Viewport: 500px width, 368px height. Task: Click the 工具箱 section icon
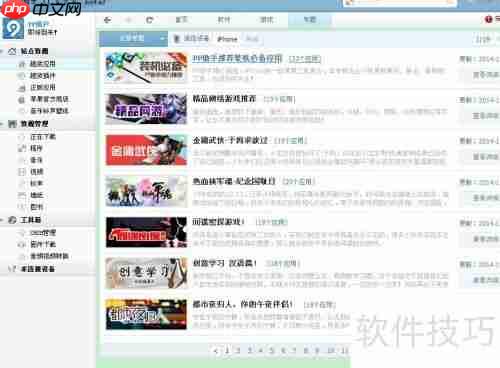point(12,220)
